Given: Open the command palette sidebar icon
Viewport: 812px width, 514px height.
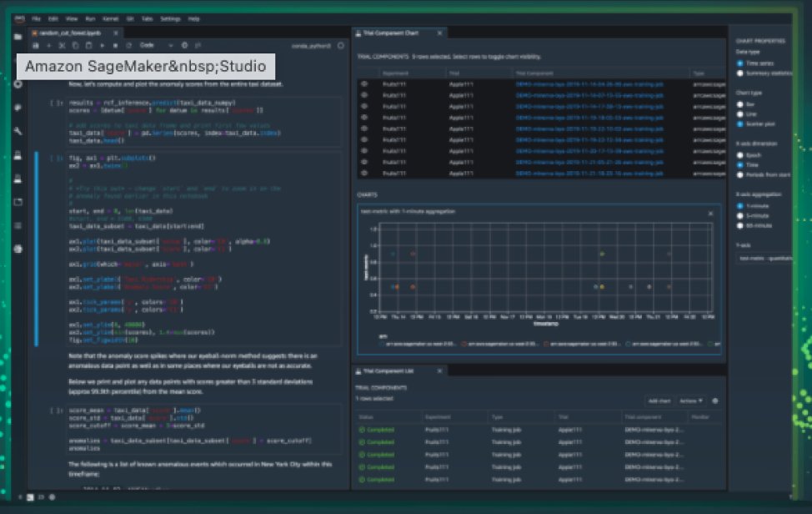Looking at the screenshot, I should pos(18,108).
